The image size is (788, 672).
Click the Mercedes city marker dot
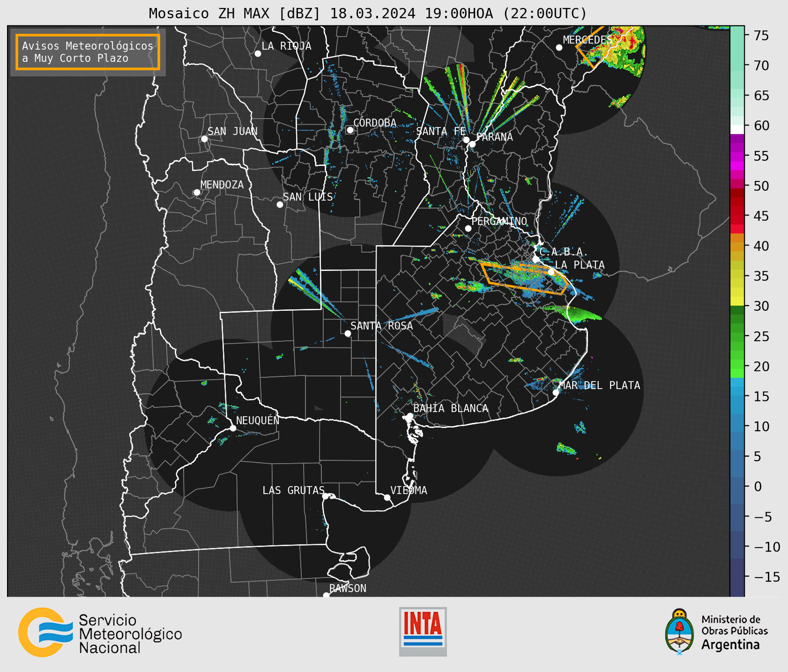[x=559, y=48]
